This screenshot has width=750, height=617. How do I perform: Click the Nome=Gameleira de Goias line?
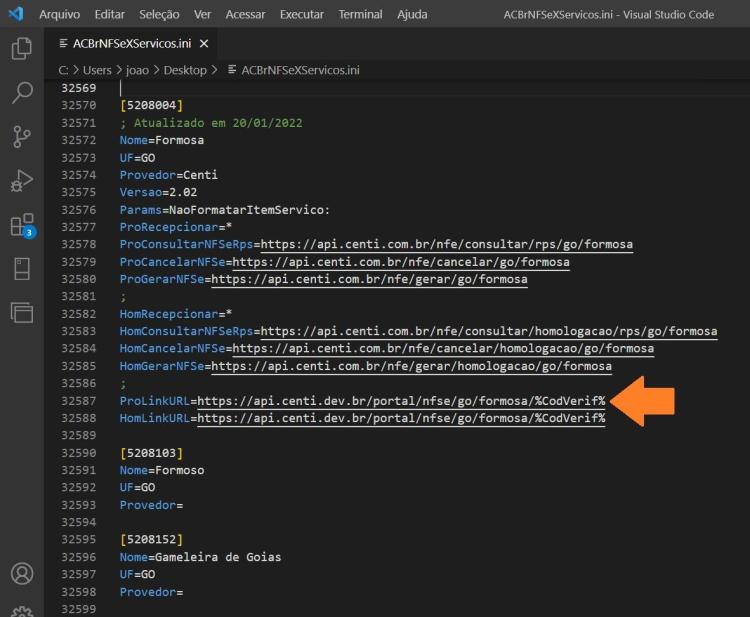tap(200, 557)
